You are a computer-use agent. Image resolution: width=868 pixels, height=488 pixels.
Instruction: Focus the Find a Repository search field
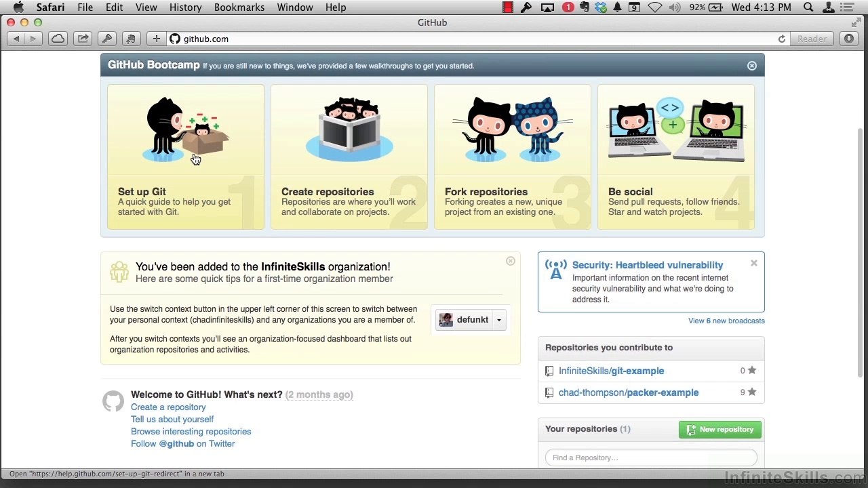[x=651, y=458]
